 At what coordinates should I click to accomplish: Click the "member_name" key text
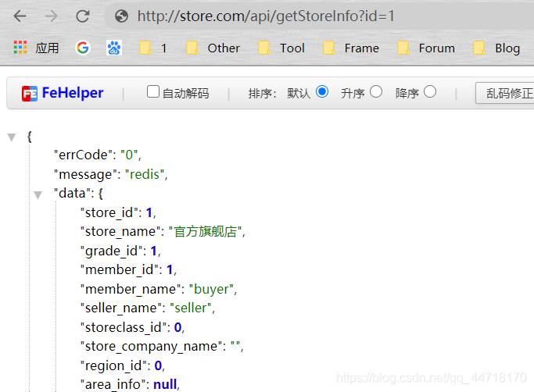[131, 289]
